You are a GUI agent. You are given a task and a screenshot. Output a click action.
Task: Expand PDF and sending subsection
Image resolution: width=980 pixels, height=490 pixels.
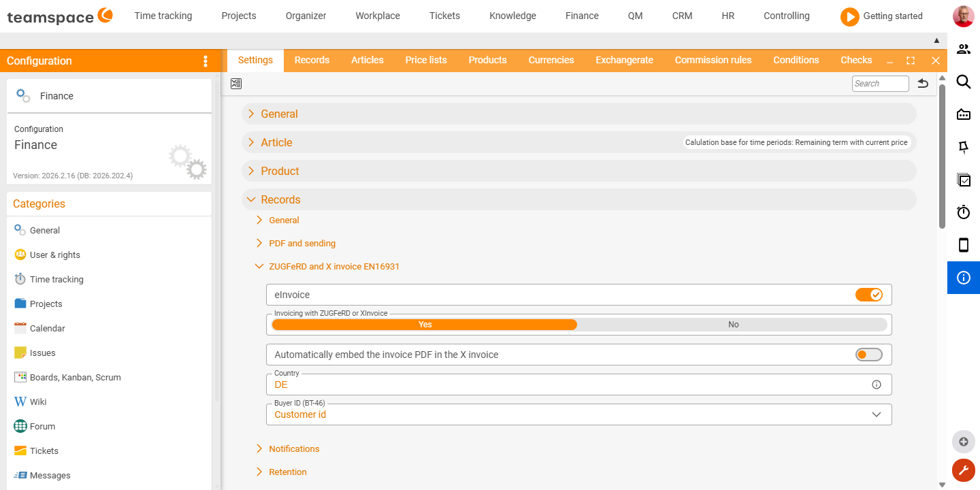pyautogui.click(x=295, y=243)
